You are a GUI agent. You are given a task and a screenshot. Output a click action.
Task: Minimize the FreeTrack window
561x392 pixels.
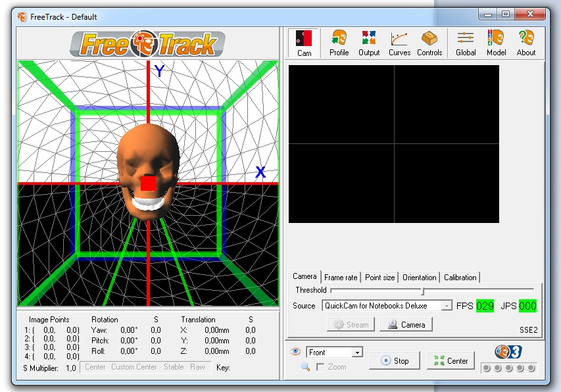(x=487, y=14)
